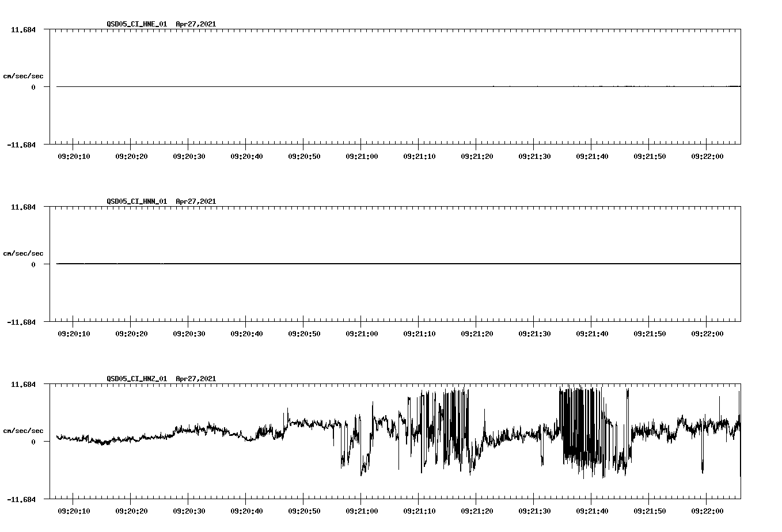Viewport: 782px width, 532px height.
Task: Click the Apr27,2021 date on the HNZ plot
Action: (196, 379)
